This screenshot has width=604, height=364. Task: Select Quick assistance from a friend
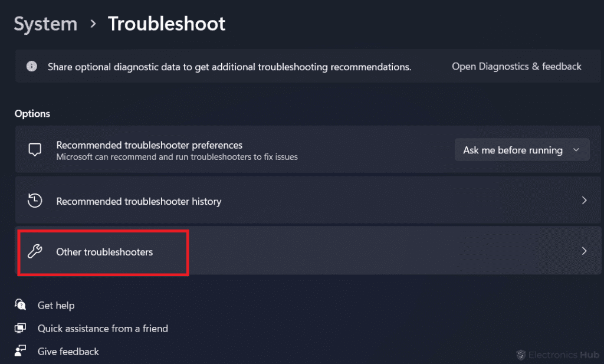tap(103, 328)
